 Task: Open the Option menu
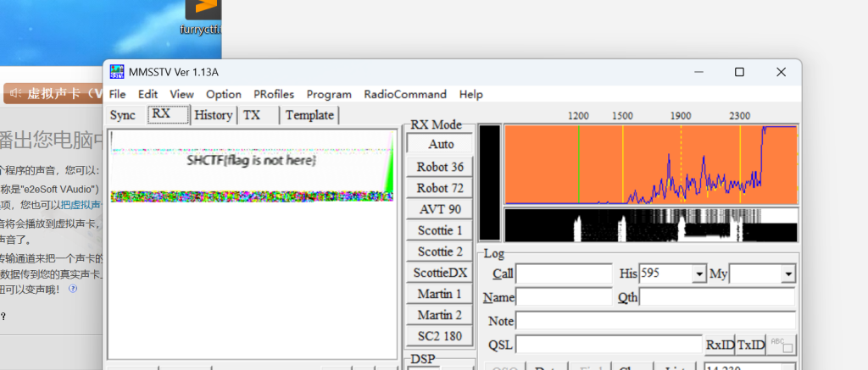click(224, 94)
